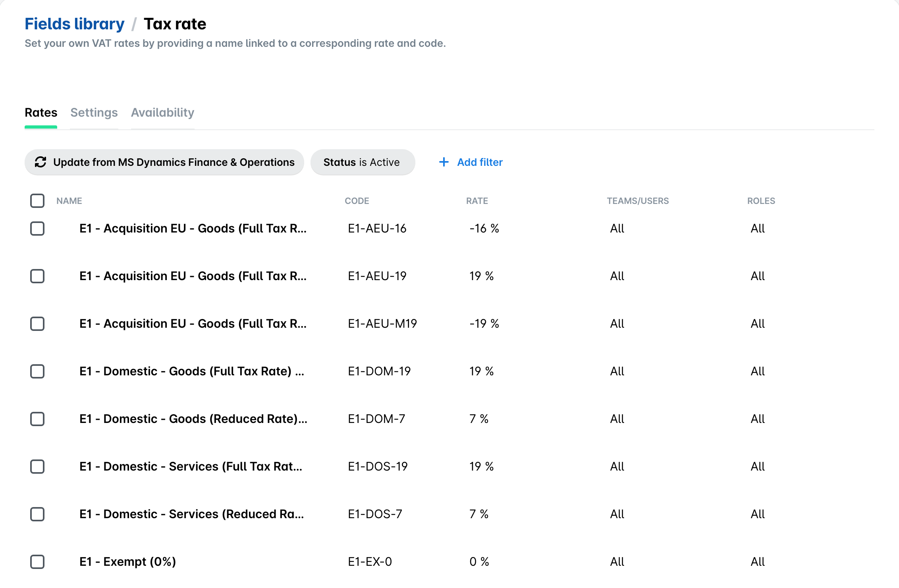Sort by the NAME column header
This screenshot has width=899, height=588.
coord(69,201)
